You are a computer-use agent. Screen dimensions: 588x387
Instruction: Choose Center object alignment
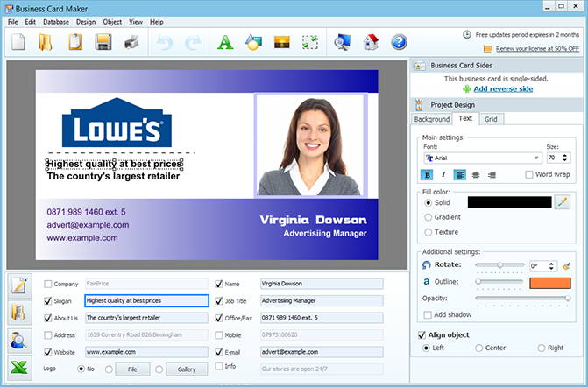pyautogui.click(x=478, y=348)
